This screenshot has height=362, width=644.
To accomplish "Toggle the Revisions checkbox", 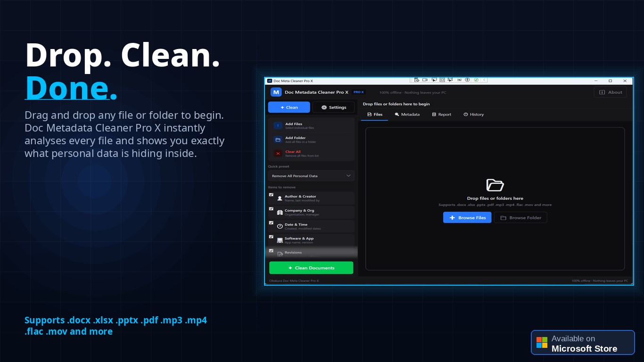I will click(x=271, y=251).
